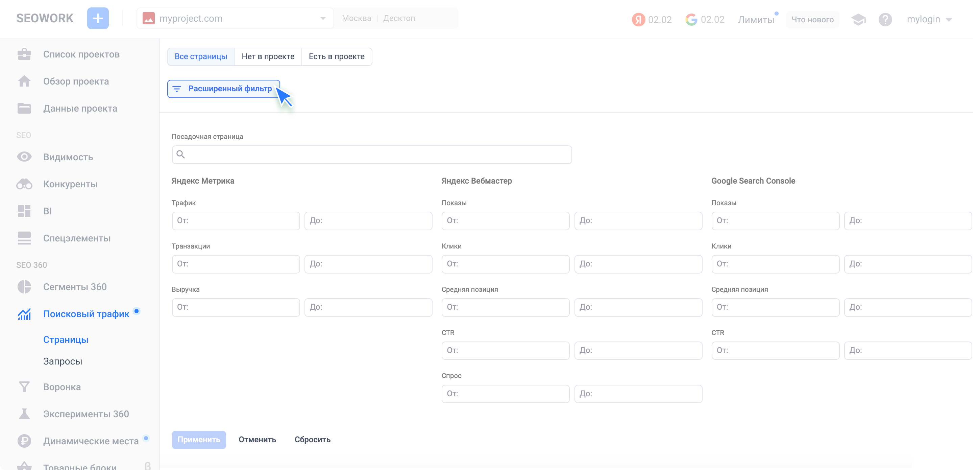Open the Воронка funnel sidebar item
980x470 pixels.
point(62,387)
